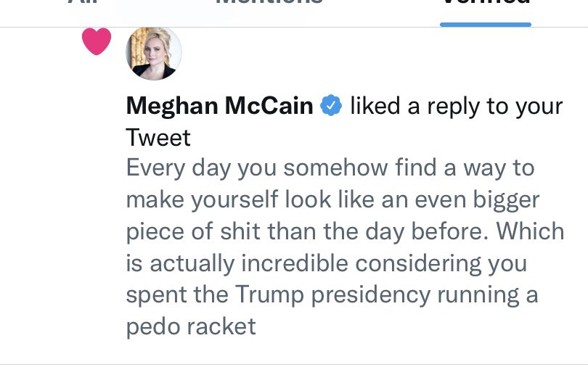Switch to the Verified tab
588x367 pixels.
point(485,4)
